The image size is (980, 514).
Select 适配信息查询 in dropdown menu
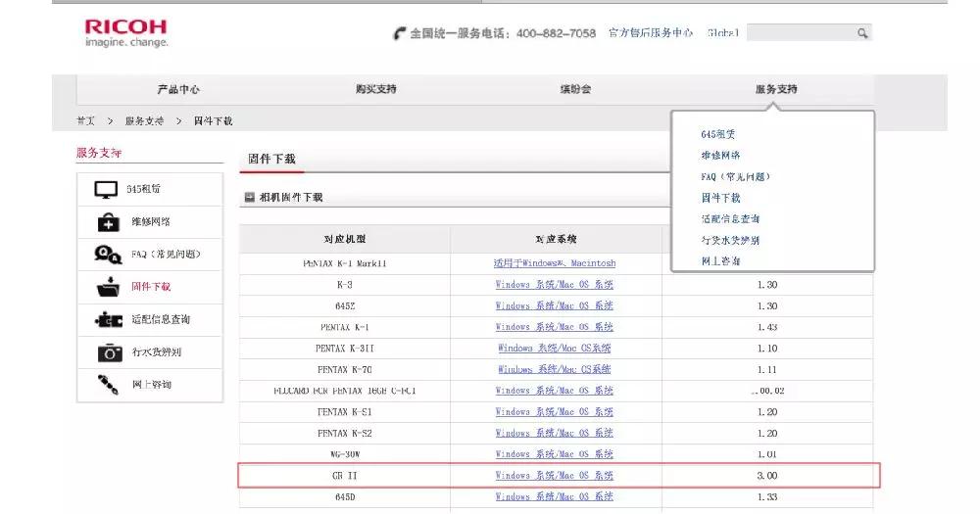(x=730, y=219)
